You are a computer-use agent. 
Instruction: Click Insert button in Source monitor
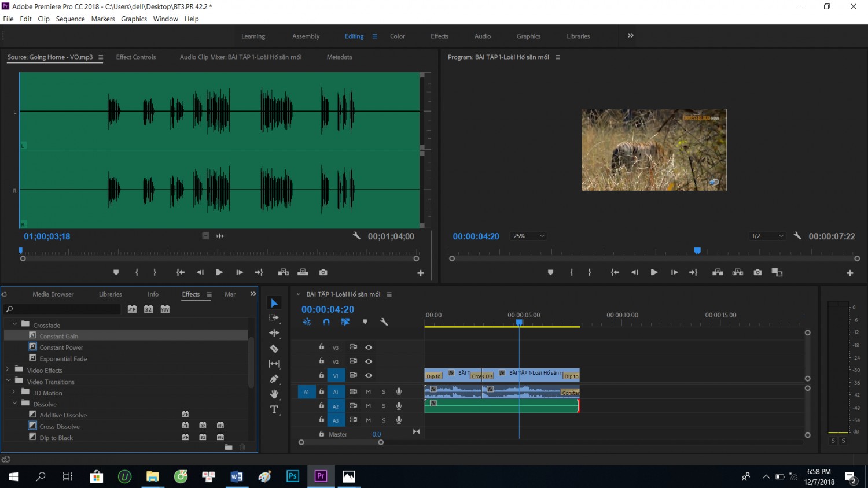point(284,272)
